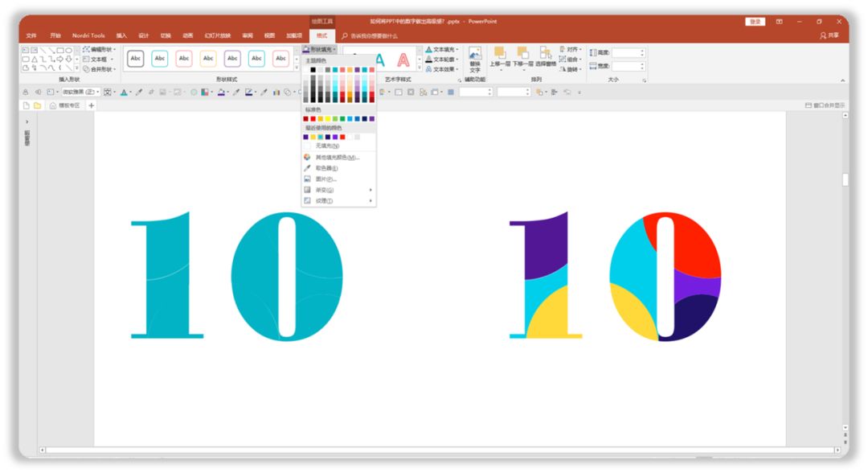Choose the 无填充 (No Fill) option

[x=339, y=146]
